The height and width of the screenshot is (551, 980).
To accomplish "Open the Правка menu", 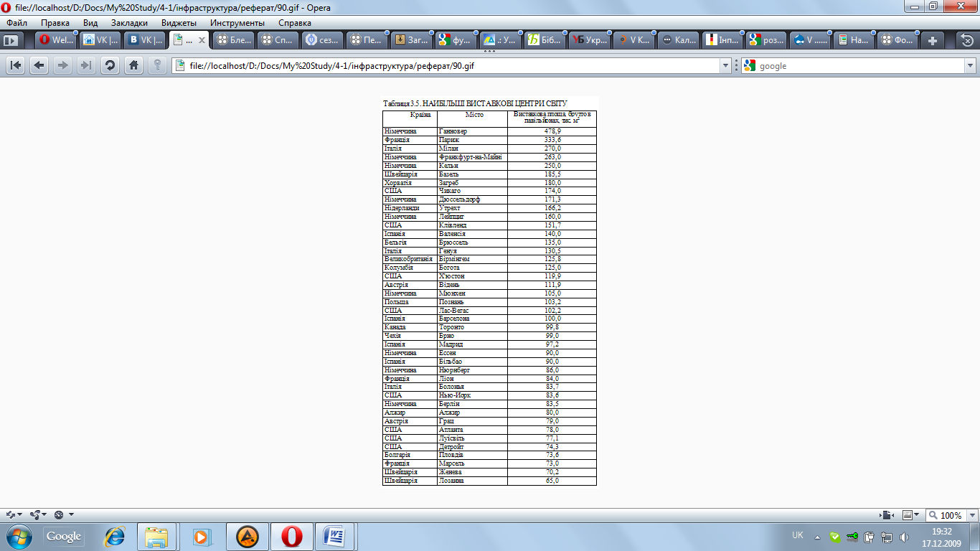I will coord(55,23).
